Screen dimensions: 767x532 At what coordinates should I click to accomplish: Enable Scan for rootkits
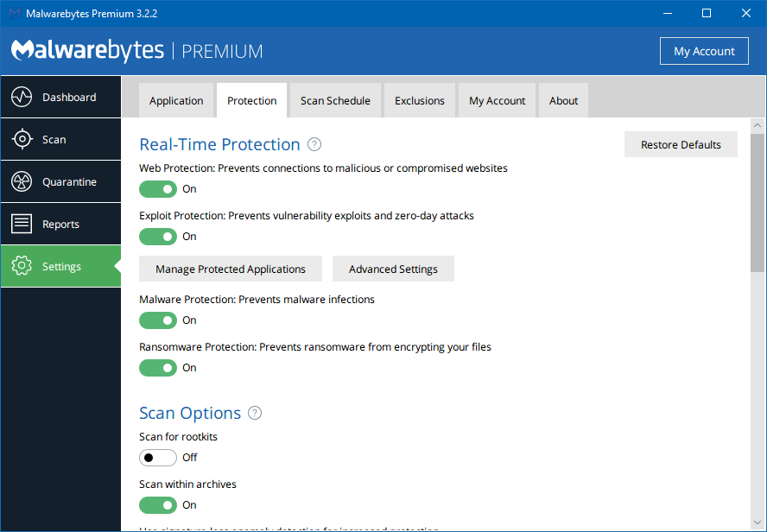click(x=157, y=457)
